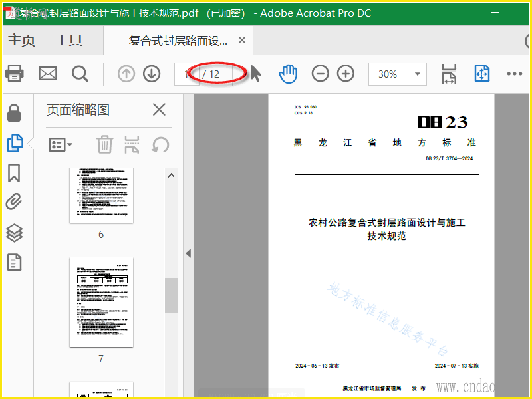
Task: Go to next page arrow
Action: [x=152, y=74]
